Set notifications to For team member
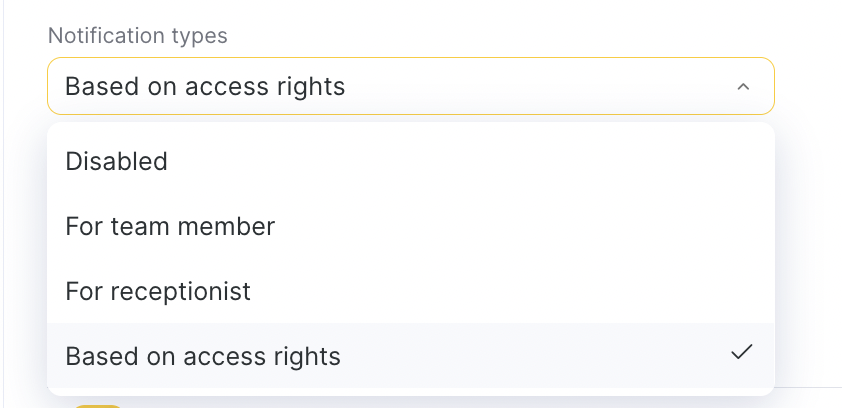Screen dimensions: 842x408 pyautogui.click(x=170, y=227)
